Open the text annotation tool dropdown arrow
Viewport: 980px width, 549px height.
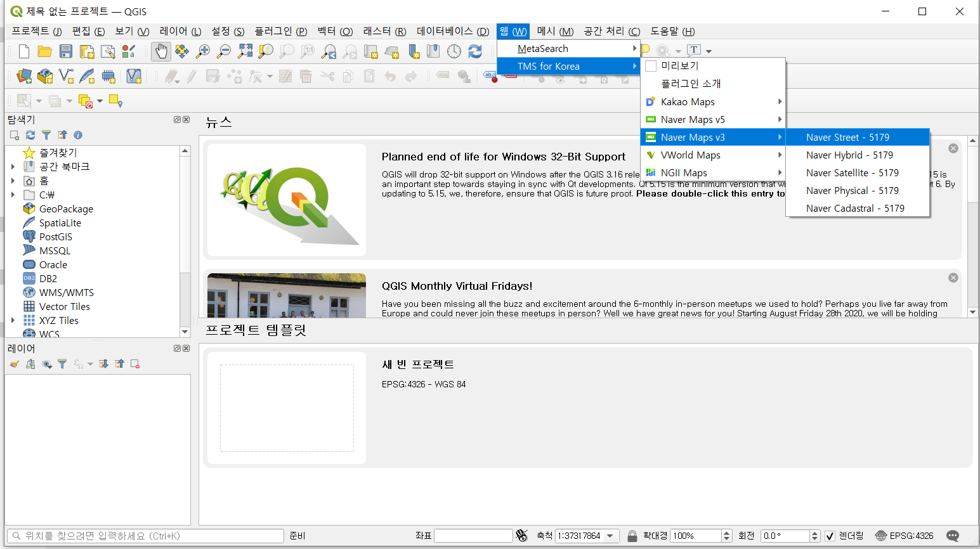click(x=709, y=51)
